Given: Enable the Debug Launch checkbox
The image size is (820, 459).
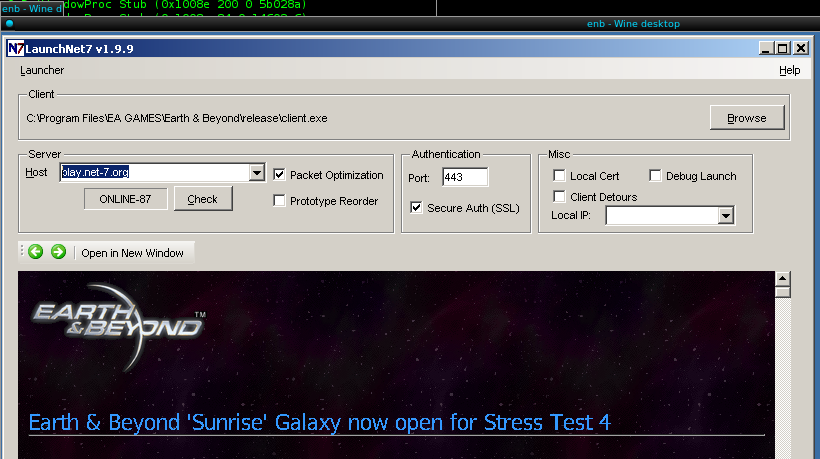Looking at the screenshot, I should click(x=655, y=176).
